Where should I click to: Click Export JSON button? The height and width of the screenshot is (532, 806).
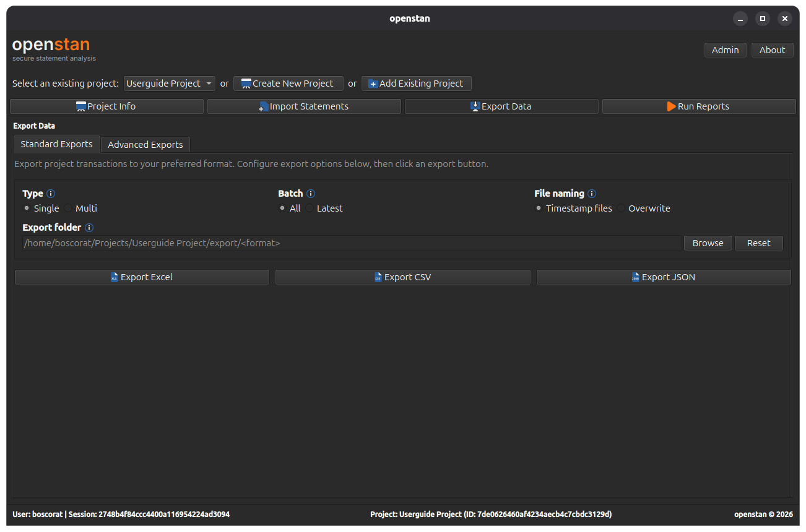tap(664, 277)
